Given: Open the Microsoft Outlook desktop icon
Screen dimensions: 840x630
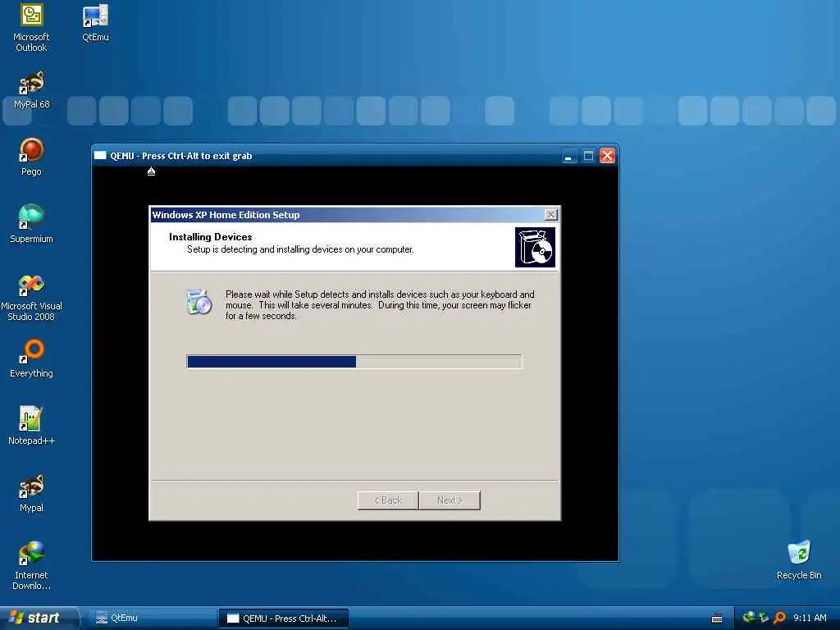Looking at the screenshot, I should coord(31,27).
